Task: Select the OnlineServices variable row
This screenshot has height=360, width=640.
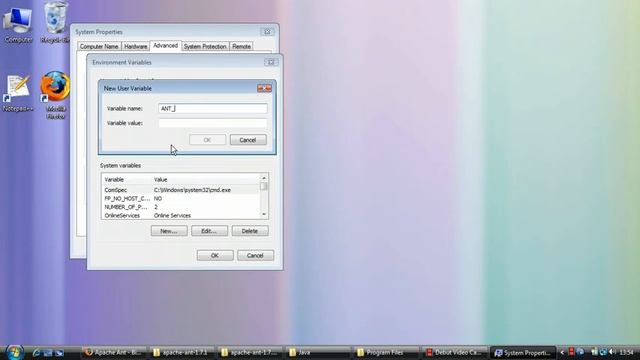Action: pyautogui.click(x=181, y=216)
